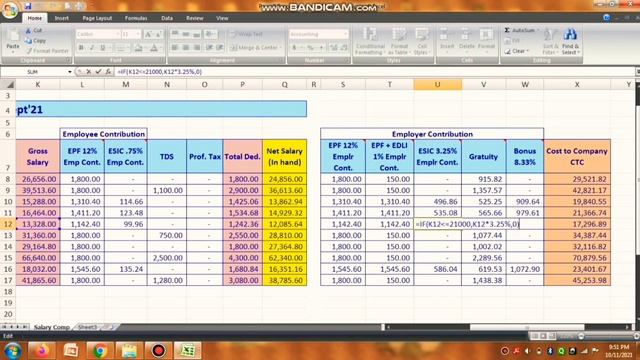Click Gross Salary cell 13,328.00
Viewport: 640px width, 360px height.
click(38, 224)
